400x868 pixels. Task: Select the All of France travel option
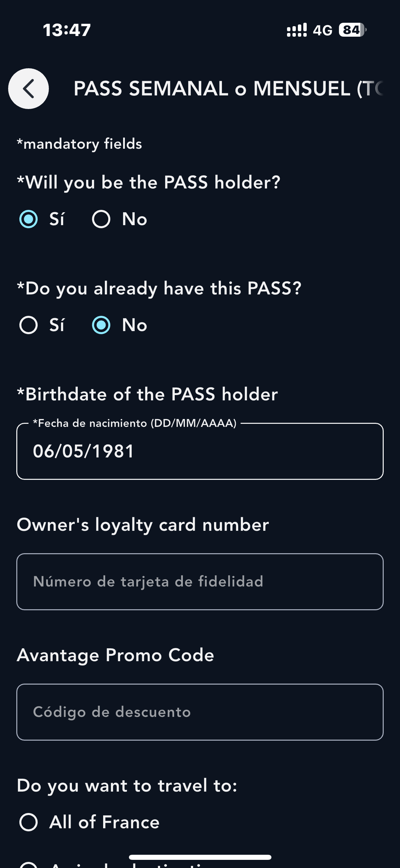click(28, 822)
